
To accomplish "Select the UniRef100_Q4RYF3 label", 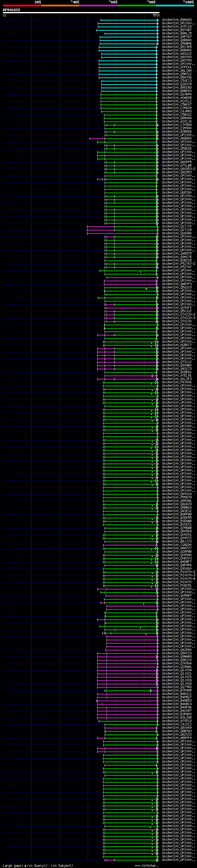I will pyautogui.click(x=177, y=284).
